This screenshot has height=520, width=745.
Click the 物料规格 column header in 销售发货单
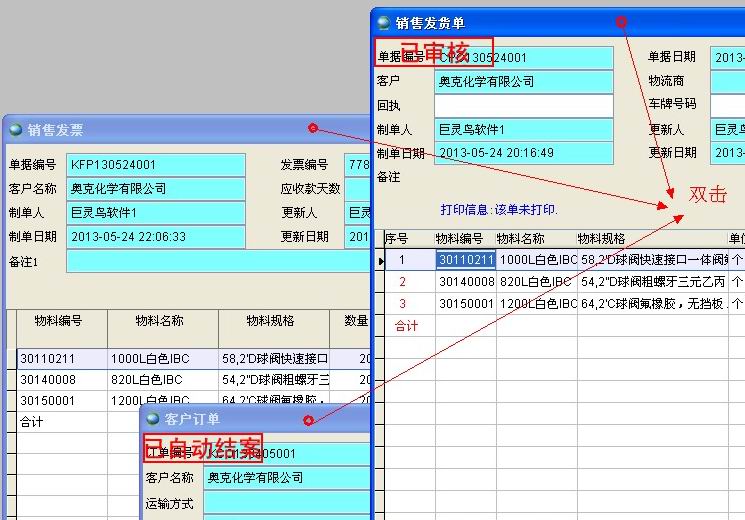(649, 238)
